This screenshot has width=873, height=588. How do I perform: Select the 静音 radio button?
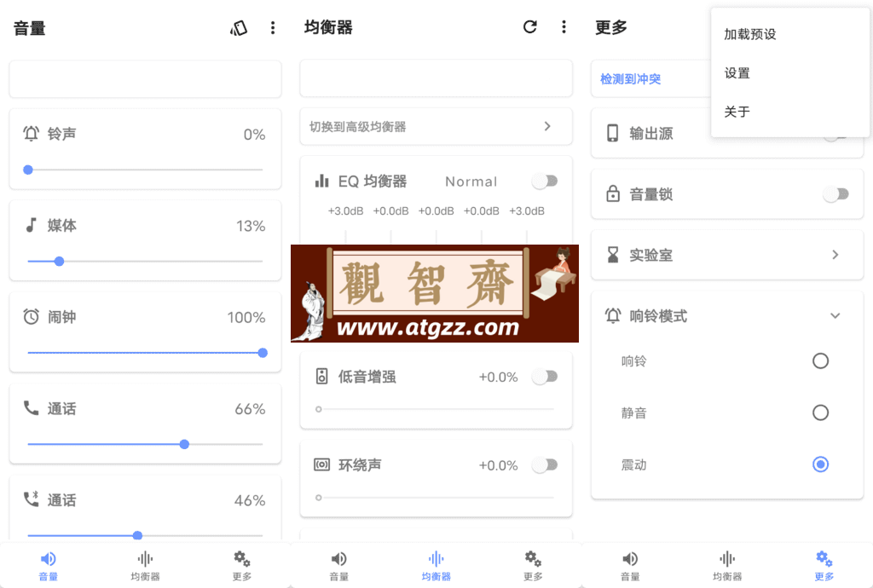(820, 412)
